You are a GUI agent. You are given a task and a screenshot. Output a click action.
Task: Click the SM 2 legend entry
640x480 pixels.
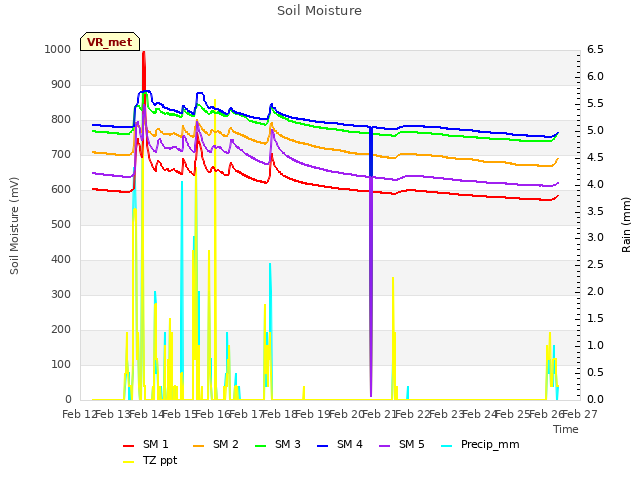(216, 444)
